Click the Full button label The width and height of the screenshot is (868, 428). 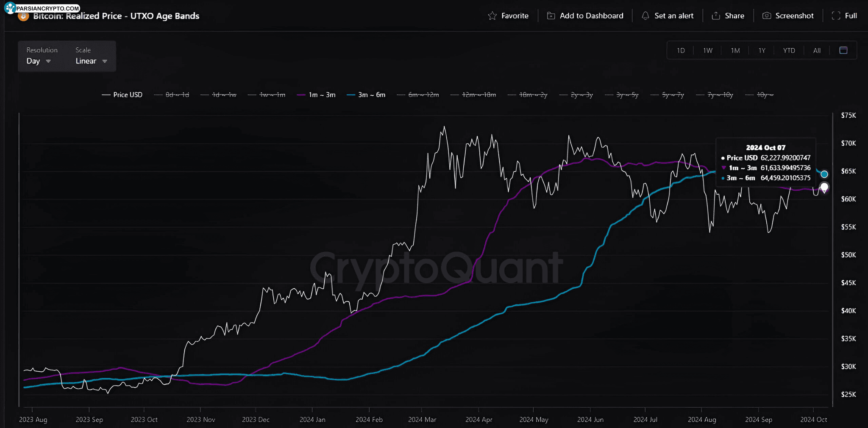(x=851, y=16)
